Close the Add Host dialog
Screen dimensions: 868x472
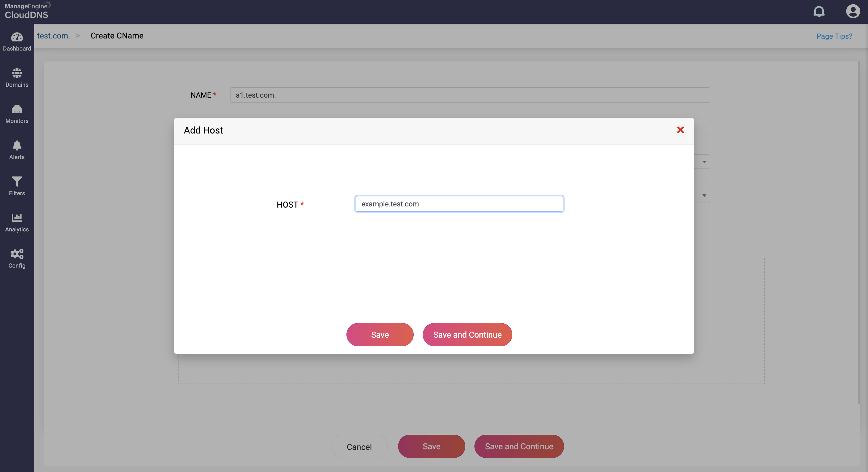pyautogui.click(x=680, y=130)
